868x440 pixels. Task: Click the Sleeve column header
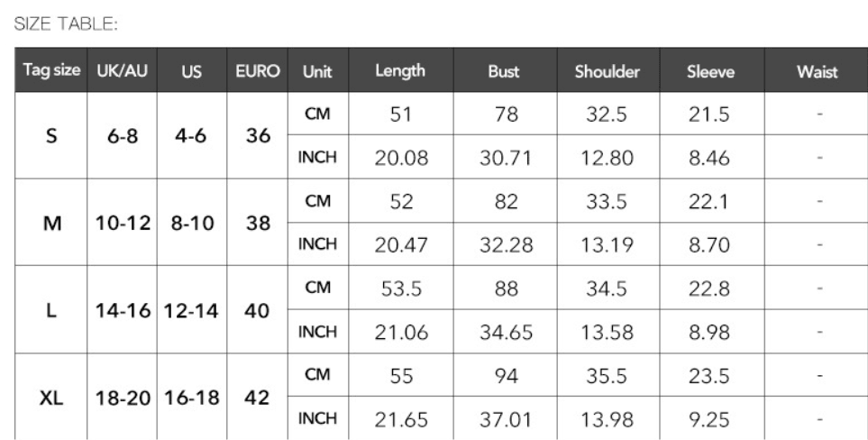(x=711, y=70)
